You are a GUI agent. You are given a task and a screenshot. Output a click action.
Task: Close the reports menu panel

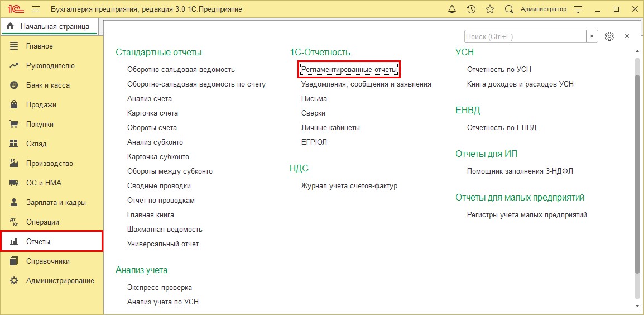coord(627,36)
